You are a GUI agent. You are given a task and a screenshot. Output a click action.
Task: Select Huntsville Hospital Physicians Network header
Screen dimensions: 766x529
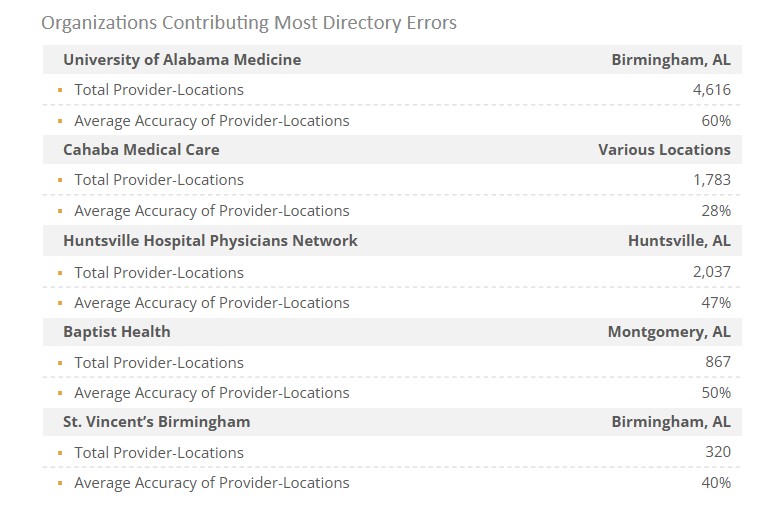click(211, 241)
